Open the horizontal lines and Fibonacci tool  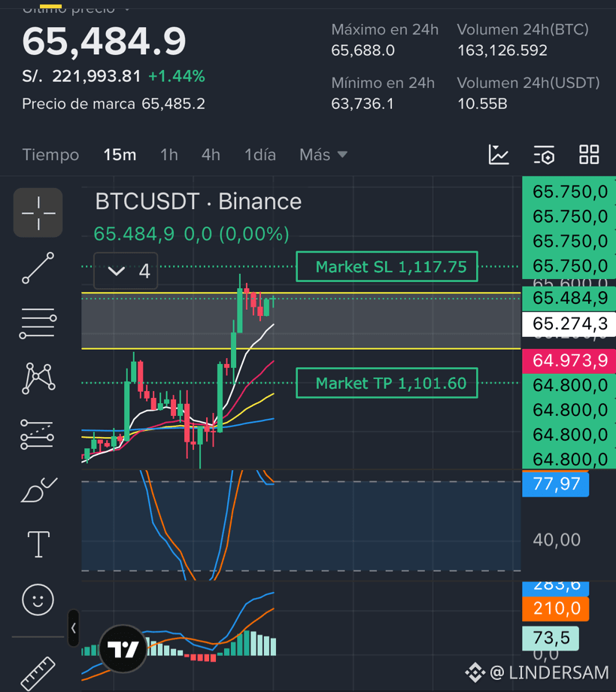coord(38,323)
